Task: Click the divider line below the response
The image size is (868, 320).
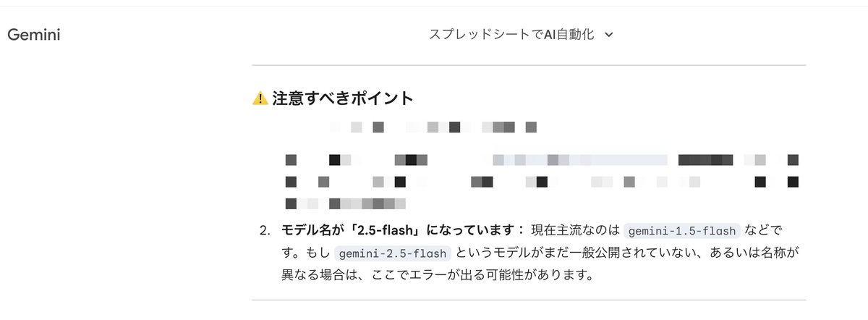Action: pos(529,299)
